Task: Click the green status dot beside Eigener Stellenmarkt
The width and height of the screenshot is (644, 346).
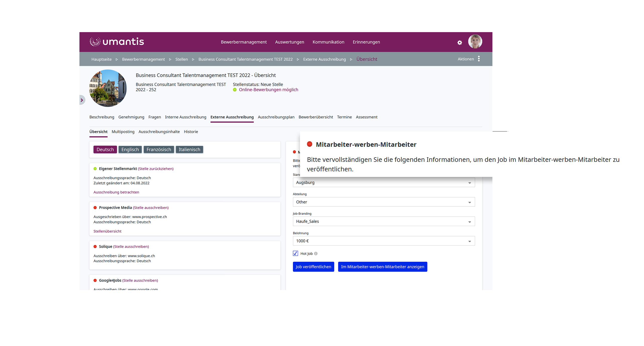Action: 95,169
